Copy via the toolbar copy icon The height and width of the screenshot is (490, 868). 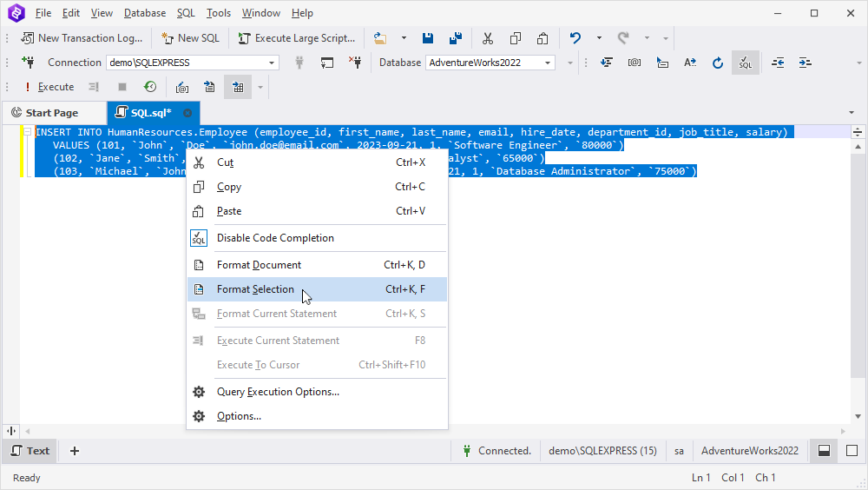[x=516, y=38]
